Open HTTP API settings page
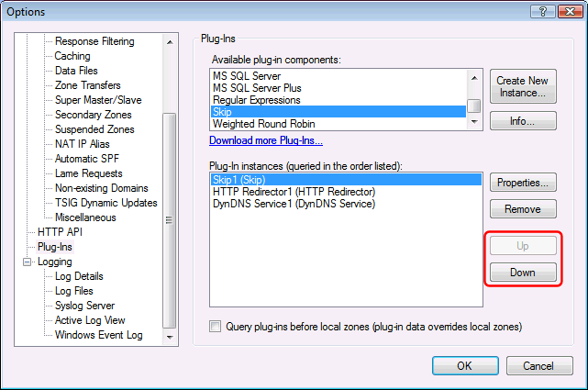This screenshot has height=390, width=588. pos(60,232)
